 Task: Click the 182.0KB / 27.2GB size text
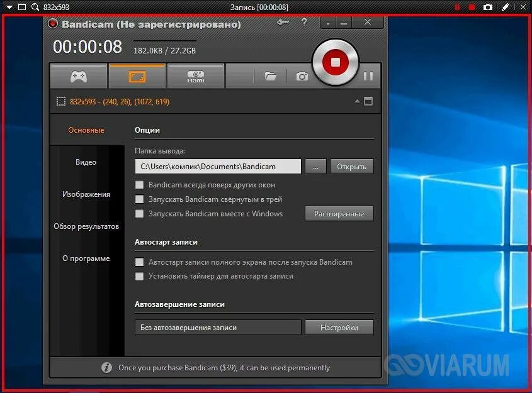(x=164, y=50)
